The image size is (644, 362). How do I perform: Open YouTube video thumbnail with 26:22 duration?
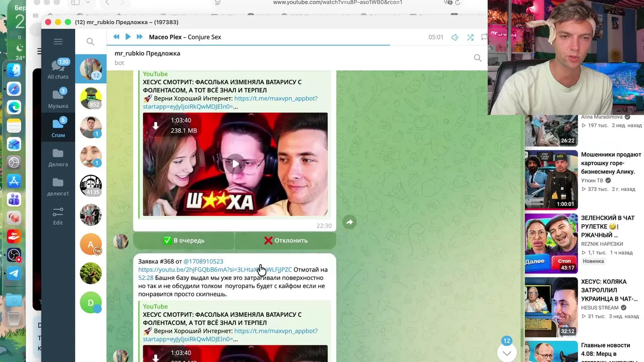[551, 130]
